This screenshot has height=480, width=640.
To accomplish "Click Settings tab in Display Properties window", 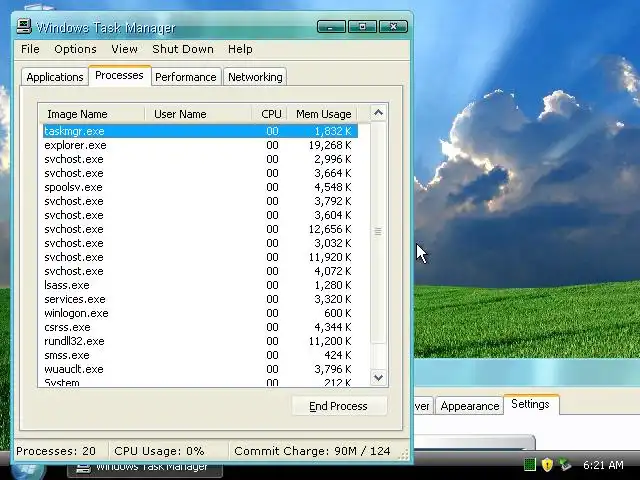I will click(x=530, y=404).
